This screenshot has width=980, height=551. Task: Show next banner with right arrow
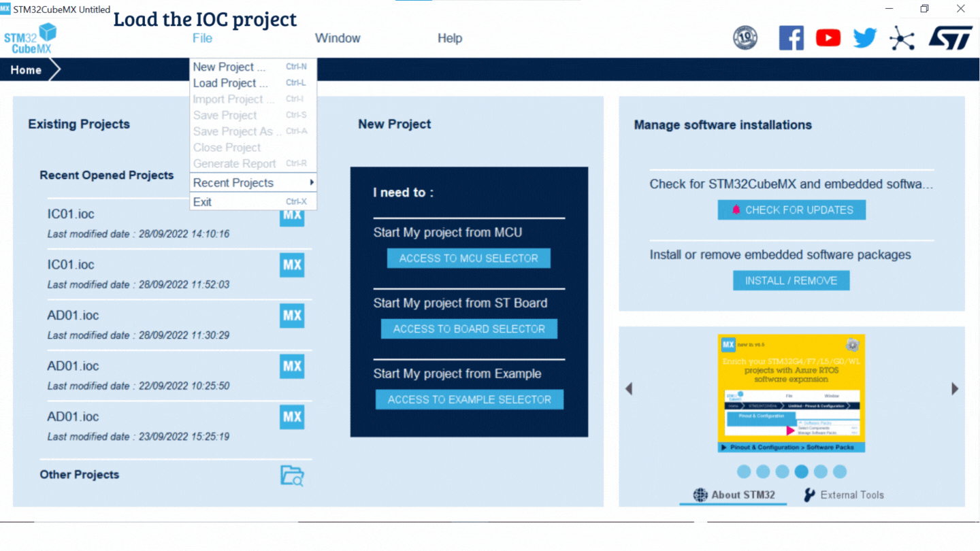tap(955, 388)
